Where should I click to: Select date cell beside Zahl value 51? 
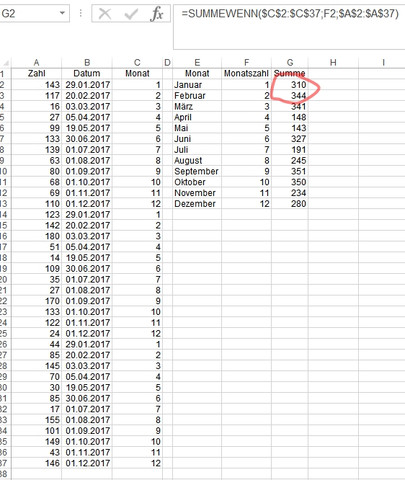[87, 247]
